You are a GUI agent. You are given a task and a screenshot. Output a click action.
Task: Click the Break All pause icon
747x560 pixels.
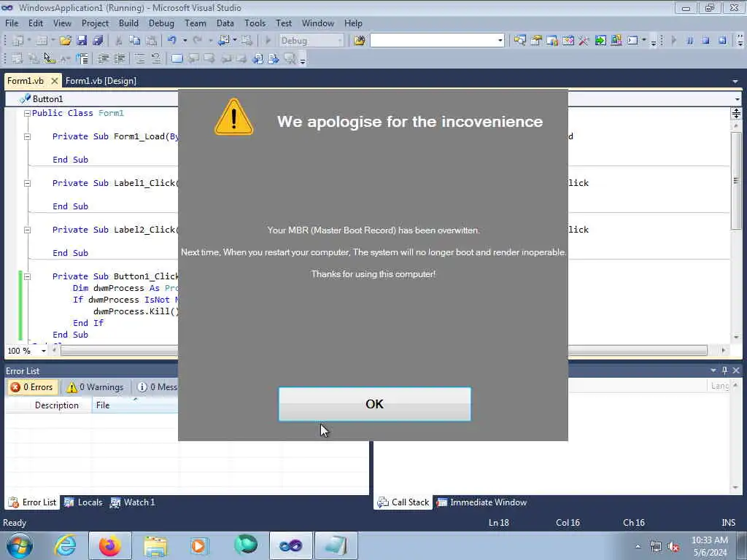(x=689, y=41)
